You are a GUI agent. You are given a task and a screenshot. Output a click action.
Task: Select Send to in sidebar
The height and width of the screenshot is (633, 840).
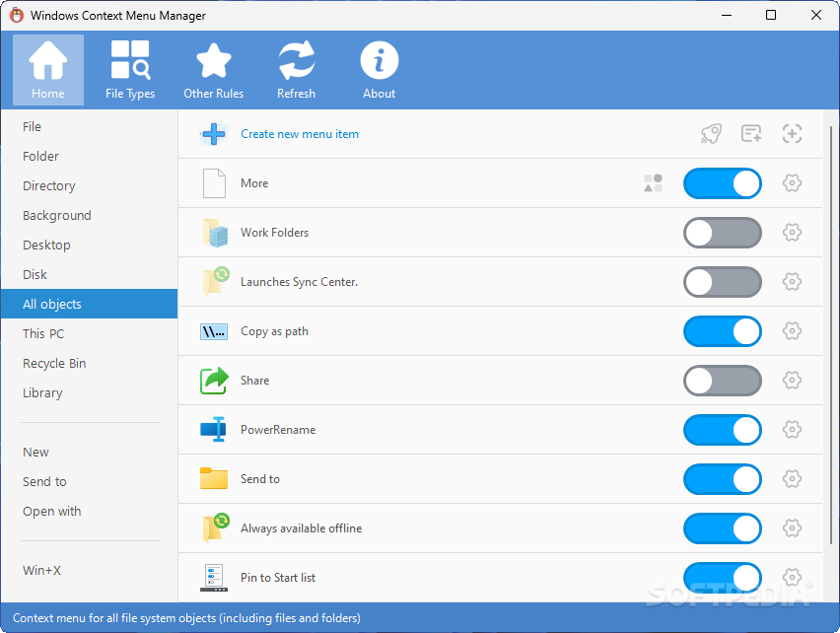coord(89,481)
